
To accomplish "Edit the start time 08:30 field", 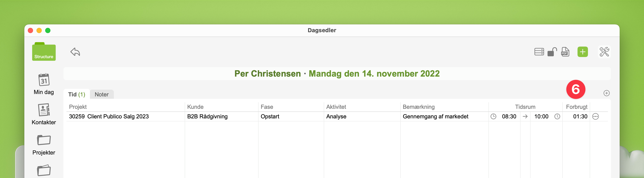I will tap(509, 116).
